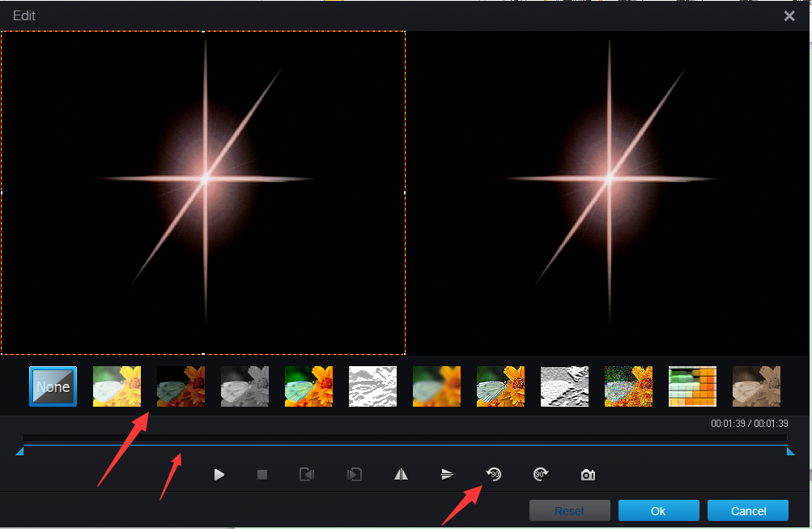This screenshot has width=812, height=529.
Task: Rotate video 90 degrees clockwise
Action: 541,474
